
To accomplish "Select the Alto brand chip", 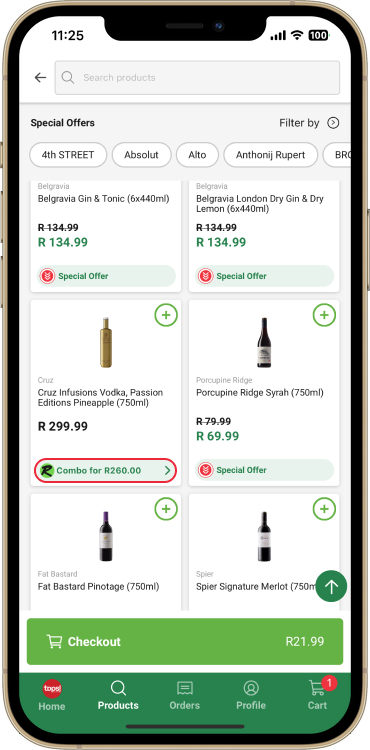I will tap(197, 154).
